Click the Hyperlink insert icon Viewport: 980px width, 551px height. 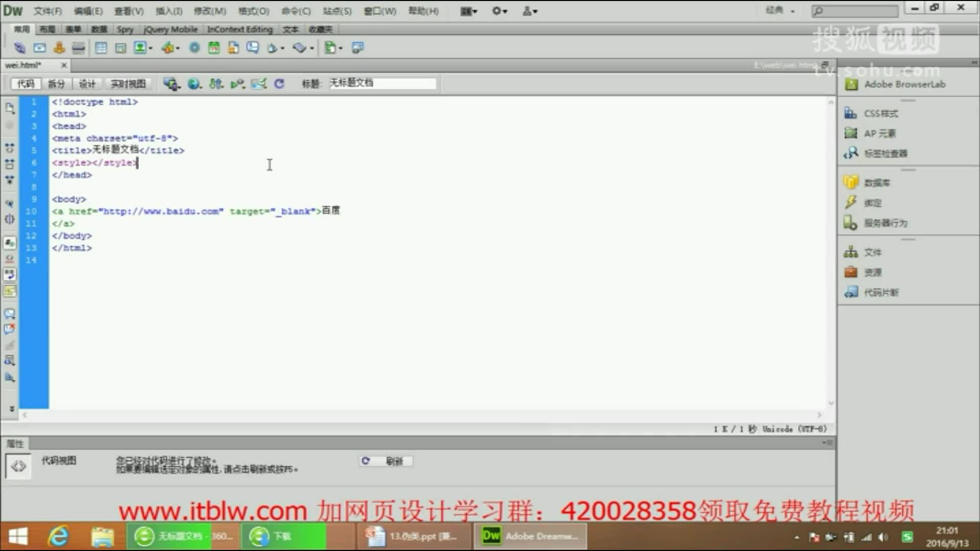pyautogui.click(x=19, y=48)
